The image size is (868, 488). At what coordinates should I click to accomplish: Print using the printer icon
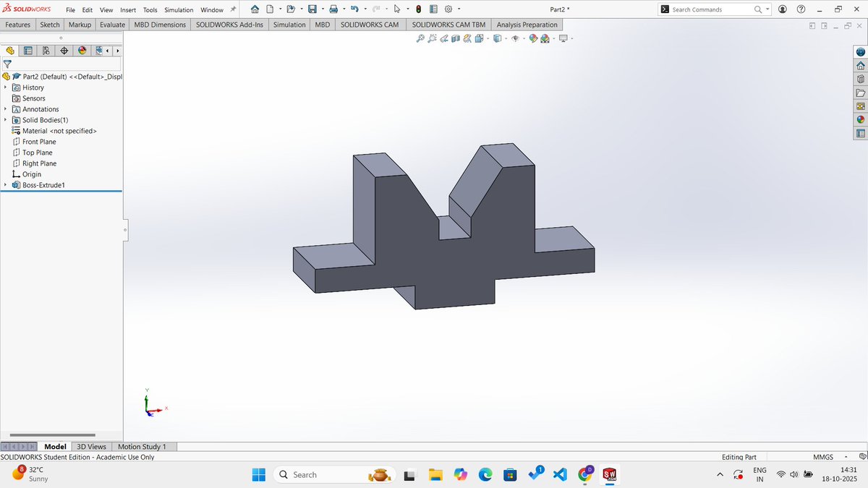(333, 9)
